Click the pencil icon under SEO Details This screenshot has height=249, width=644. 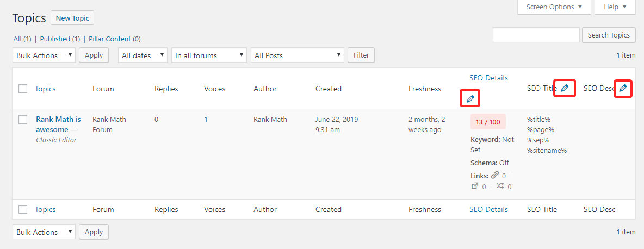[x=470, y=98]
